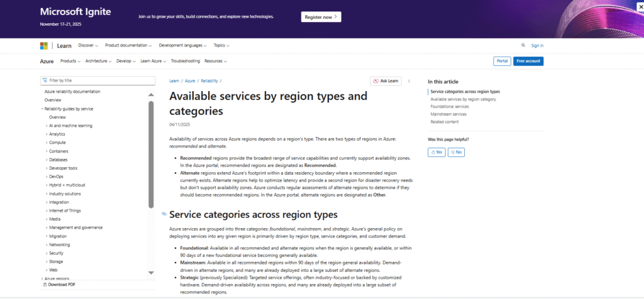Click the Azure brand link
The width and height of the screenshot is (644, 299).
(47, 62)
